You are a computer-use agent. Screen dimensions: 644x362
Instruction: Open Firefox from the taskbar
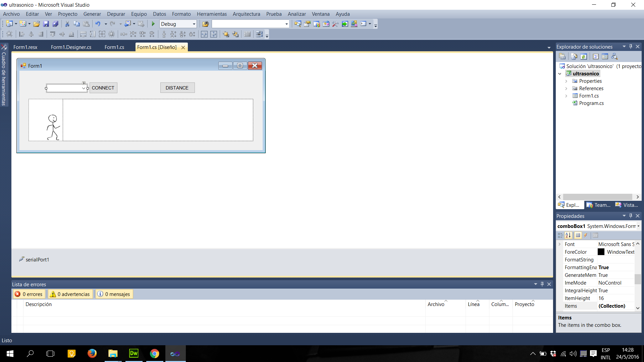click(92, 354)
